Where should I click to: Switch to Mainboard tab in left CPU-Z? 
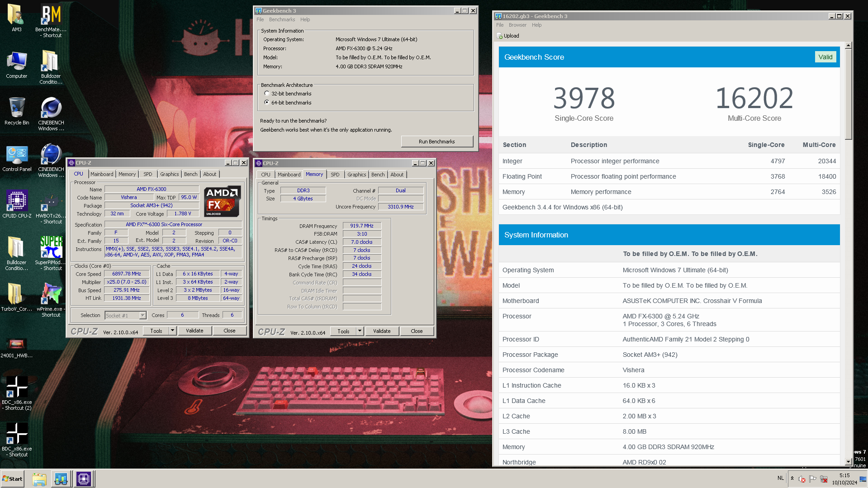click(102, 174)
